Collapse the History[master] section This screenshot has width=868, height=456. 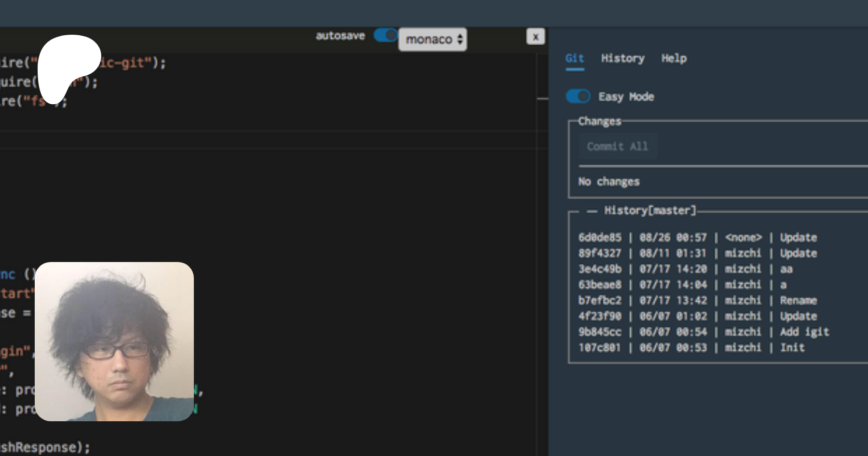coord(592,211)
